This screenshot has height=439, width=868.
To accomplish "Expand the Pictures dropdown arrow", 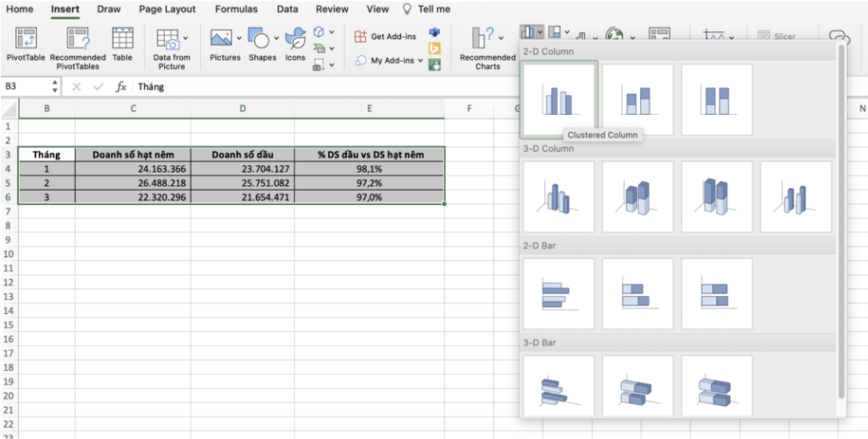I will [x=238, y=37].
